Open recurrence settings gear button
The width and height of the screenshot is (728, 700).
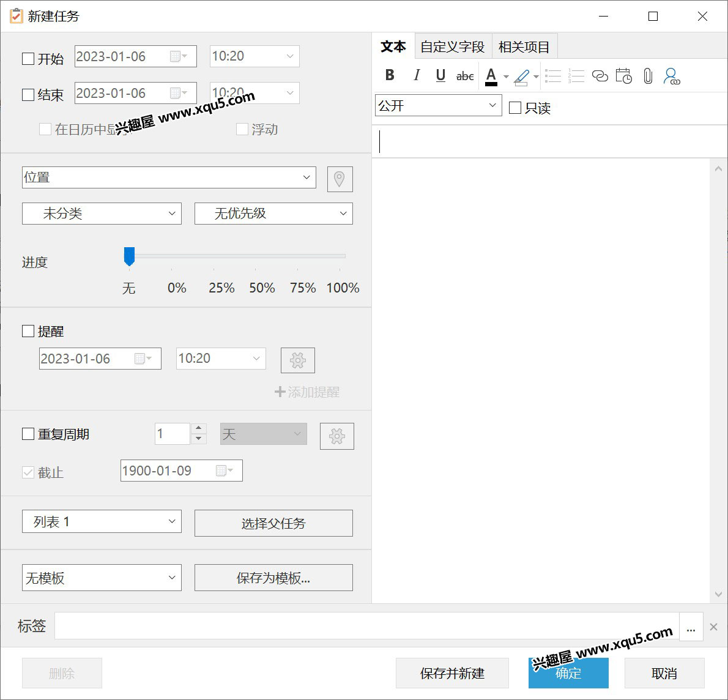(x=336, y=436)
